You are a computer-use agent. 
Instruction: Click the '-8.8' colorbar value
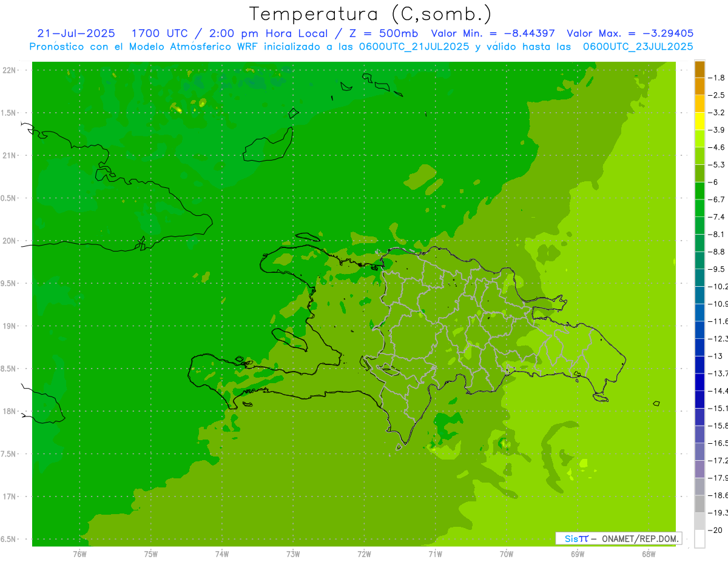coord(716,252)
